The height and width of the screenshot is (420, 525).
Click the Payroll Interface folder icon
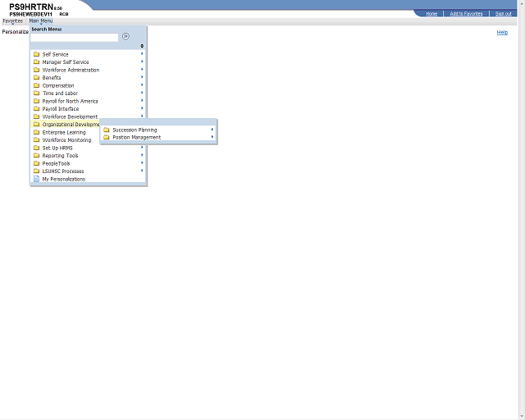(x=36, y=108)
